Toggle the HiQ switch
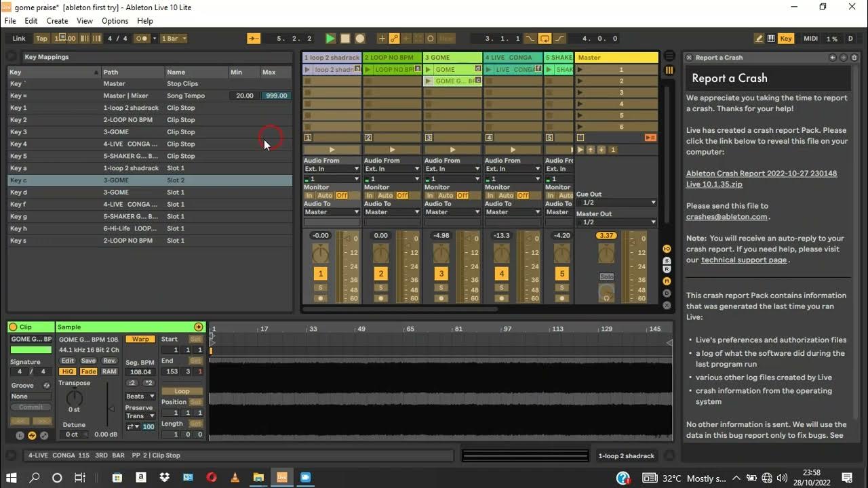 point(67,371)
